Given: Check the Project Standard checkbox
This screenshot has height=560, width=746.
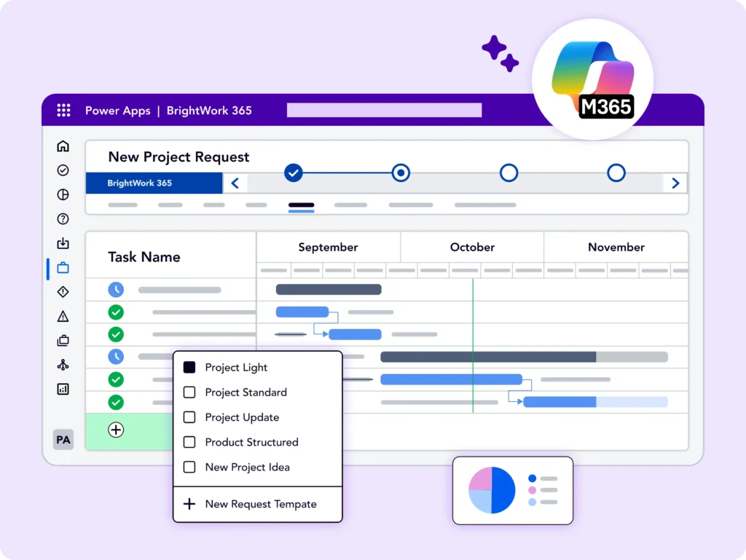Looking at the screenshot, I should pyautogui.click(x=189, y=393).
